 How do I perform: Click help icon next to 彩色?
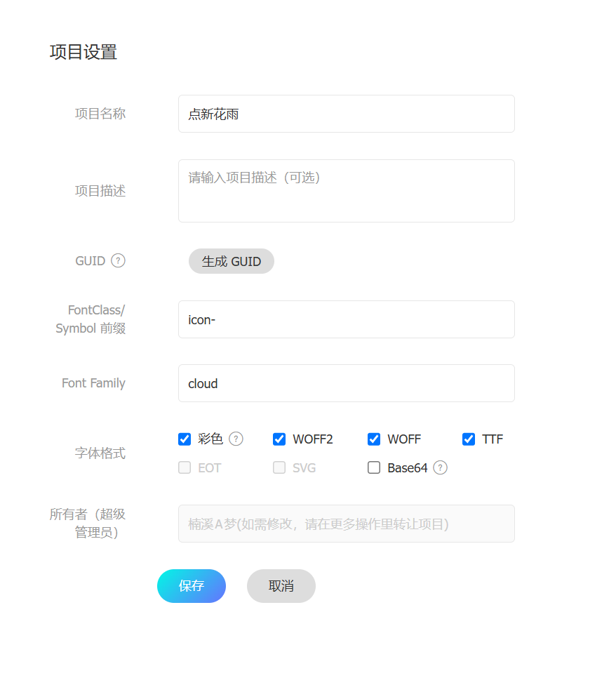[x=236, y=439]
